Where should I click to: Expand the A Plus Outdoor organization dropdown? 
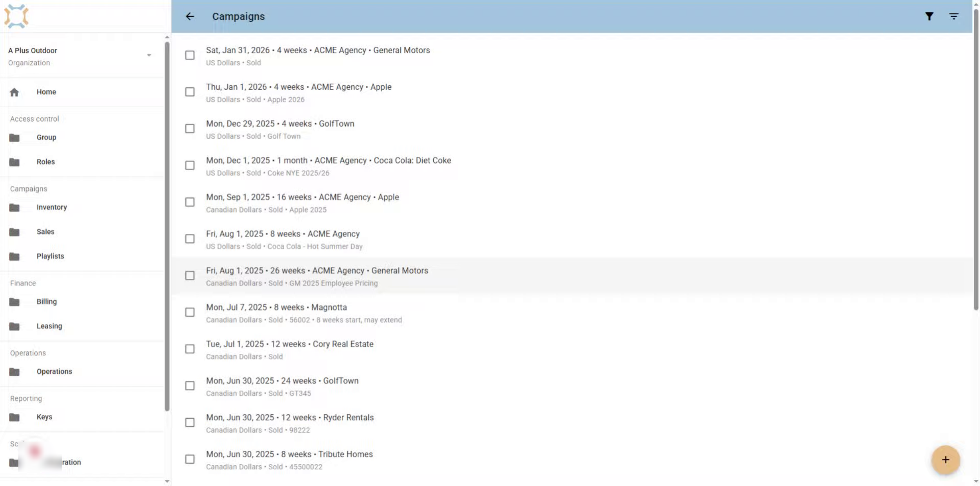pos(149,55)
